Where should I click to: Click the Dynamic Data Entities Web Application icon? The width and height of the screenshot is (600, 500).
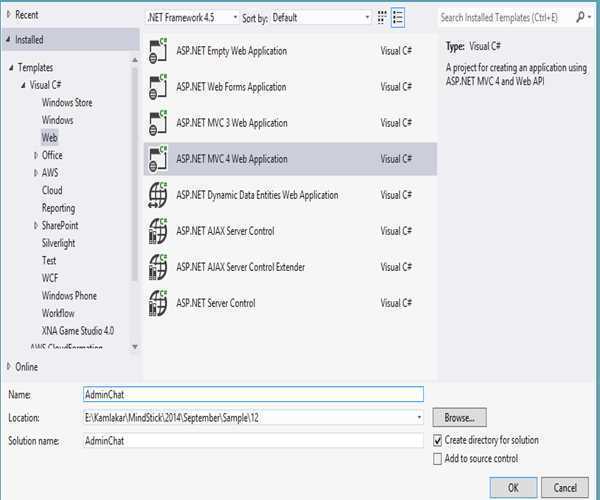(157, 195)
